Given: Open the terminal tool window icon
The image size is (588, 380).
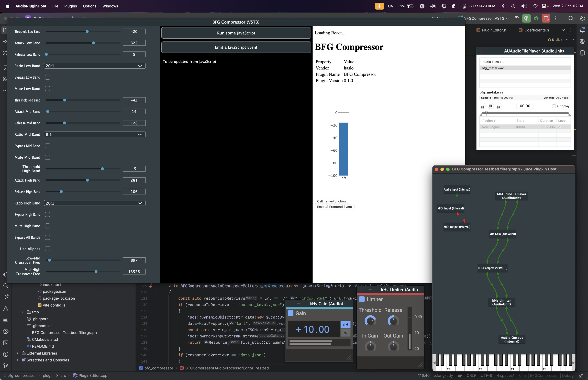Looking at the screenshot, I should coord(6,343).
